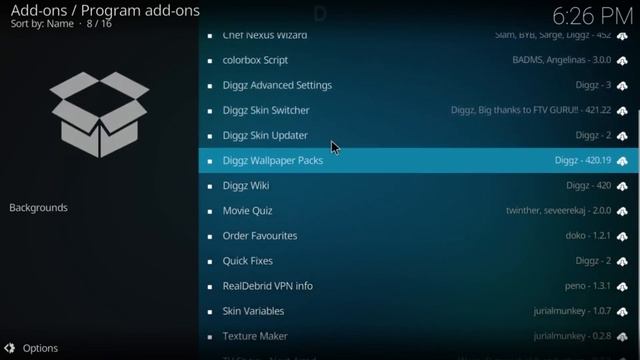Select Diggz Wiki add-on
The width and height of the screenshot is (640, 360).
point(418,186)
